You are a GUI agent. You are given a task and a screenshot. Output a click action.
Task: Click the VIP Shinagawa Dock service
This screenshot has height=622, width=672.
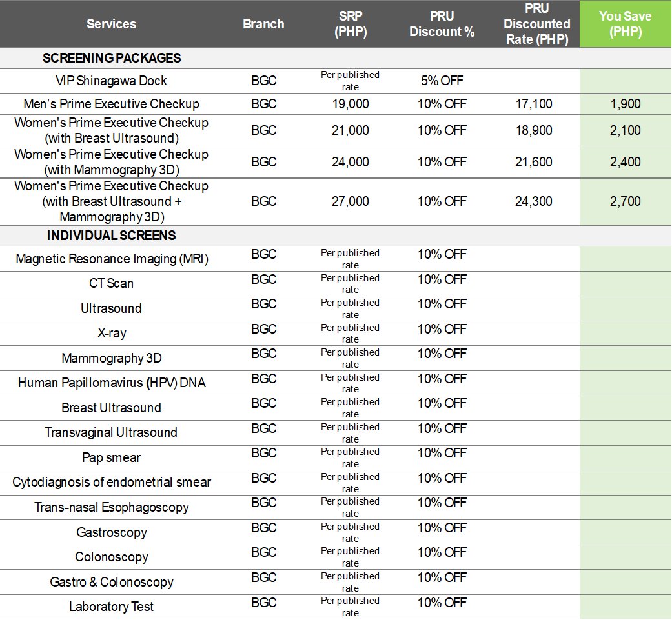point(111,81)
